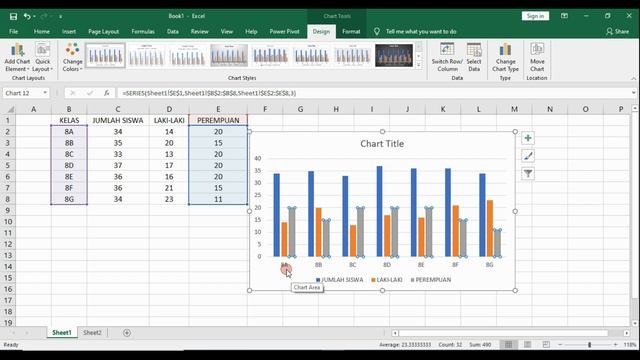The width and height of the screenshot is (640, 360).
Task: Click the blue 8D JUMLAH SISWA bar
Action: tap(379, 211)
